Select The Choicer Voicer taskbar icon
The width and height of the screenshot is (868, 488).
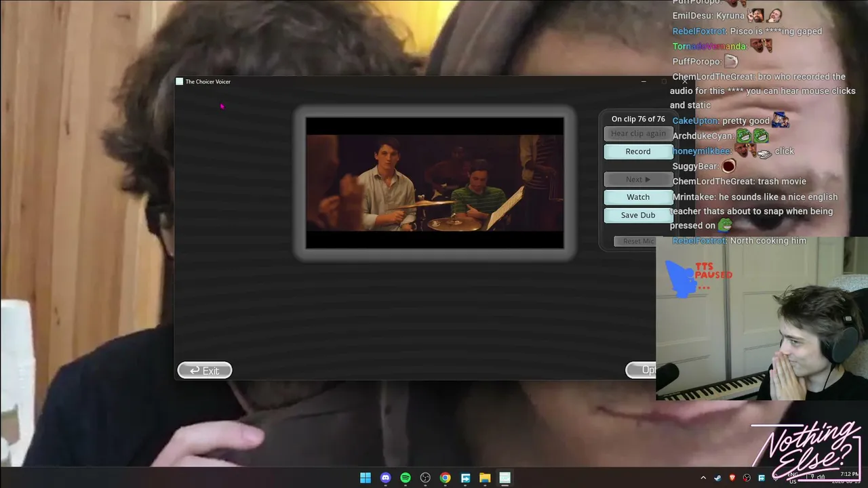505,478
